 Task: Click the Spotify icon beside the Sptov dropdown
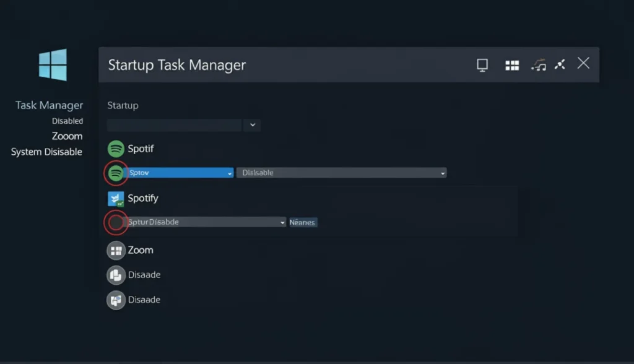[116, 173]
